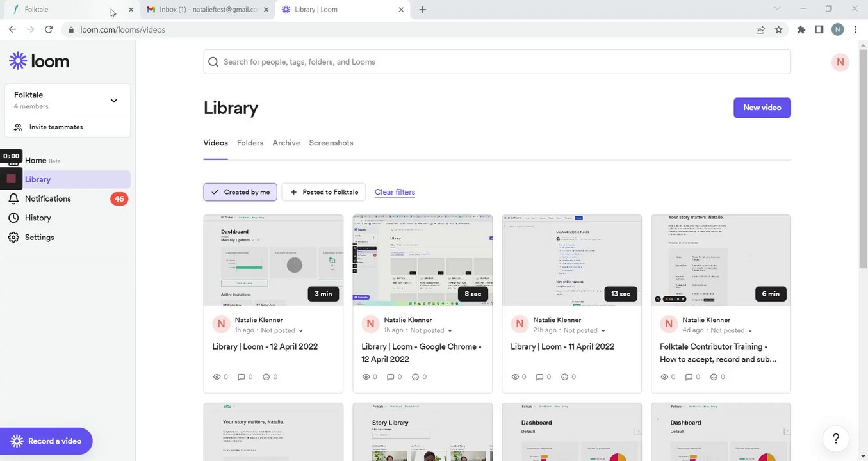Open title Library | Loom - 12 April 2022
This screenshot has height=461, width=868.
pyautogui.click(x=265, y=346)
